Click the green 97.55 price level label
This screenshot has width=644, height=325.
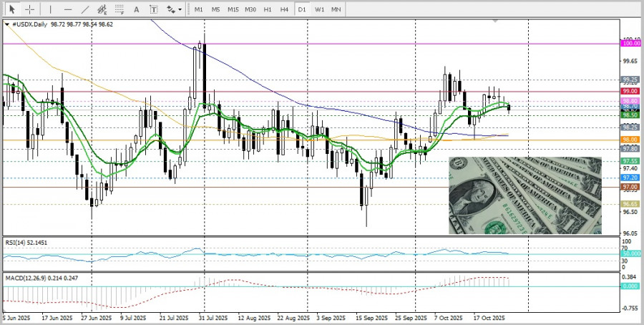pos(630,160)
